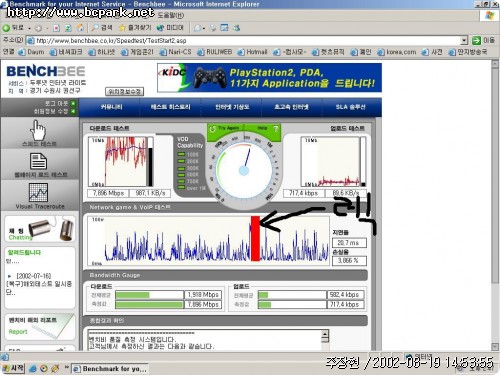
Task: Click the Speed Test hand icon in sidebar
Action: point(38,131)
